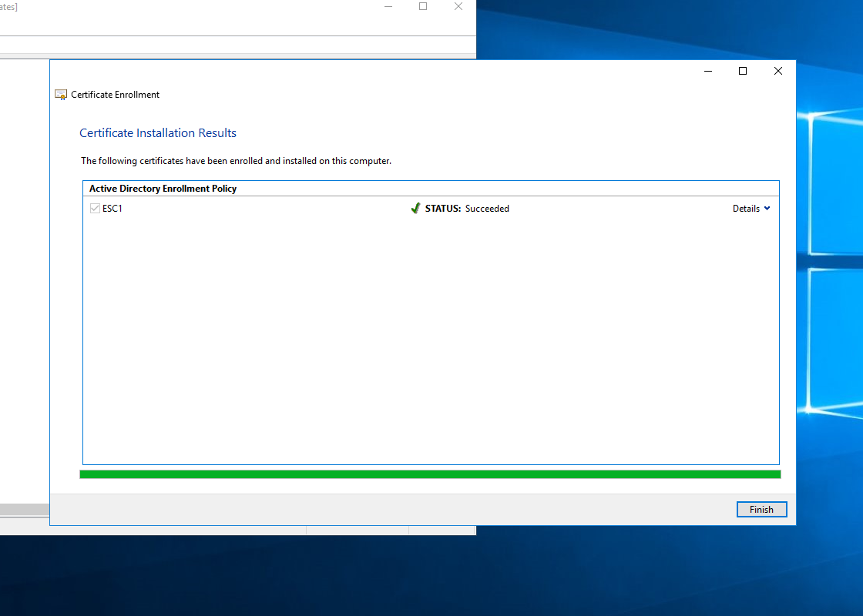Minimize the Certificate Enrollment dialog
This screenshot has height=616, width=863.
pyautogui.click(x=708, y=71)
